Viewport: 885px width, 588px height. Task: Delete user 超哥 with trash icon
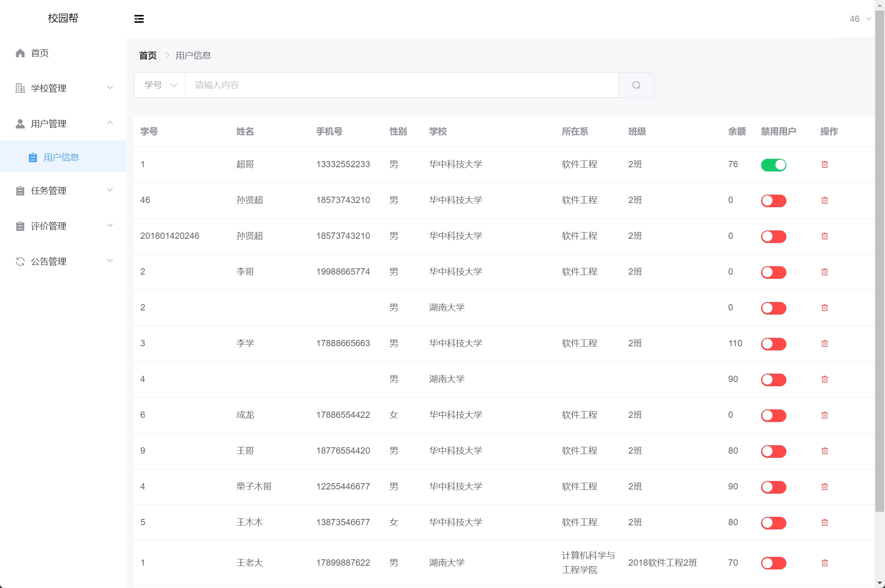825,164
